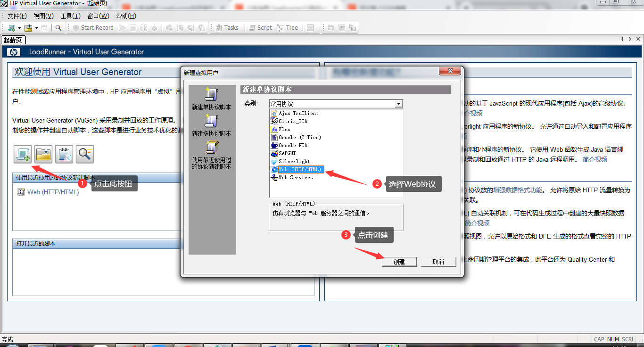Click the large magnifier start page icon
This screenshot has width=644, height=347.
[85, 154]
